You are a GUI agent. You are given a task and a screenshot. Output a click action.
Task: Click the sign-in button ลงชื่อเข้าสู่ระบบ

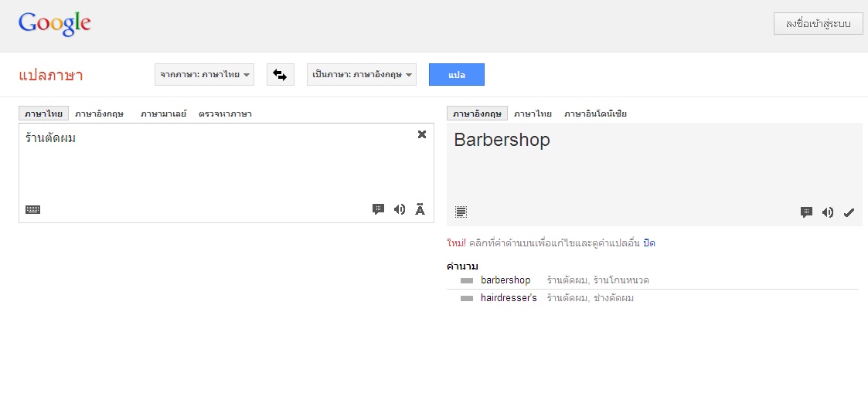click(819, 24)
